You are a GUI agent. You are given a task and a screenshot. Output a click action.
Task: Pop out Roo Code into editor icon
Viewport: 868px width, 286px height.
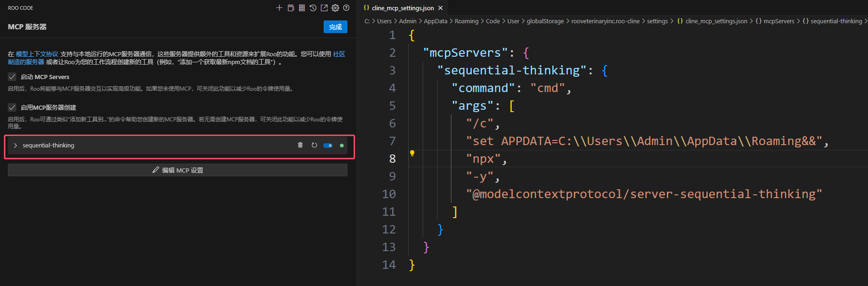tap(324, 8)
